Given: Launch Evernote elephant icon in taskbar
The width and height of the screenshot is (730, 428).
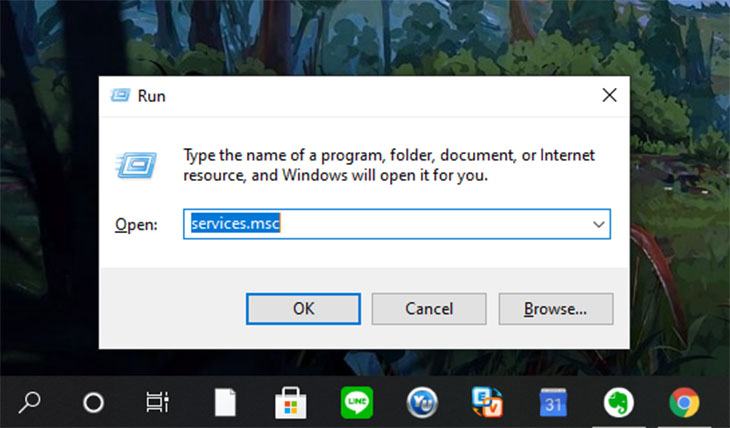Looking at the screenshot, I should pos(618,402).
